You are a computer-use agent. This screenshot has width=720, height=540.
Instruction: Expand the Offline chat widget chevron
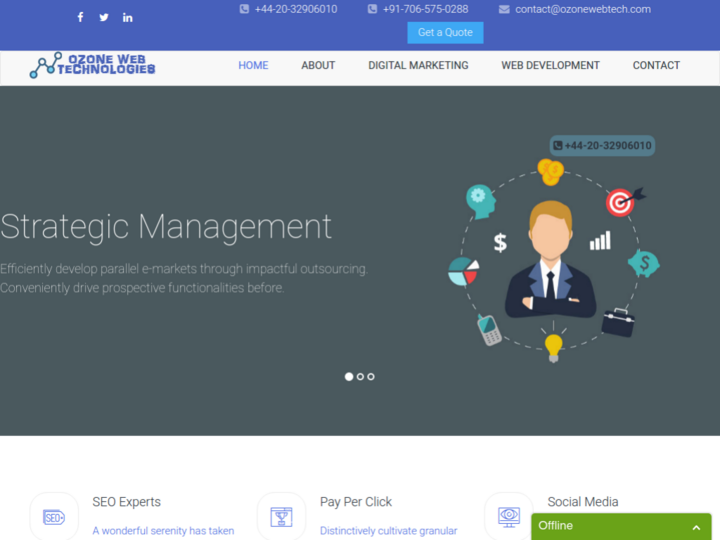[x=696, y=527]
